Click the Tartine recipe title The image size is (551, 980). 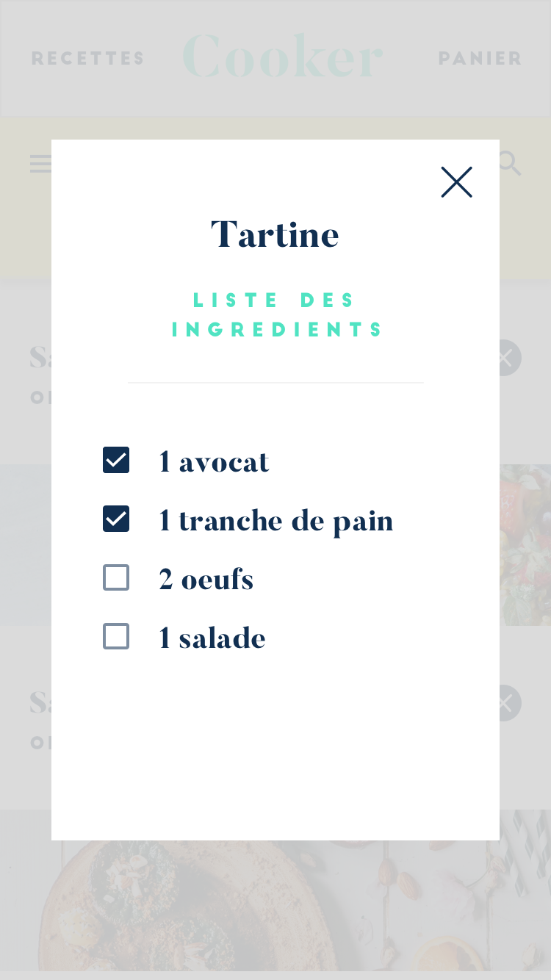click(x=275, y=235)
